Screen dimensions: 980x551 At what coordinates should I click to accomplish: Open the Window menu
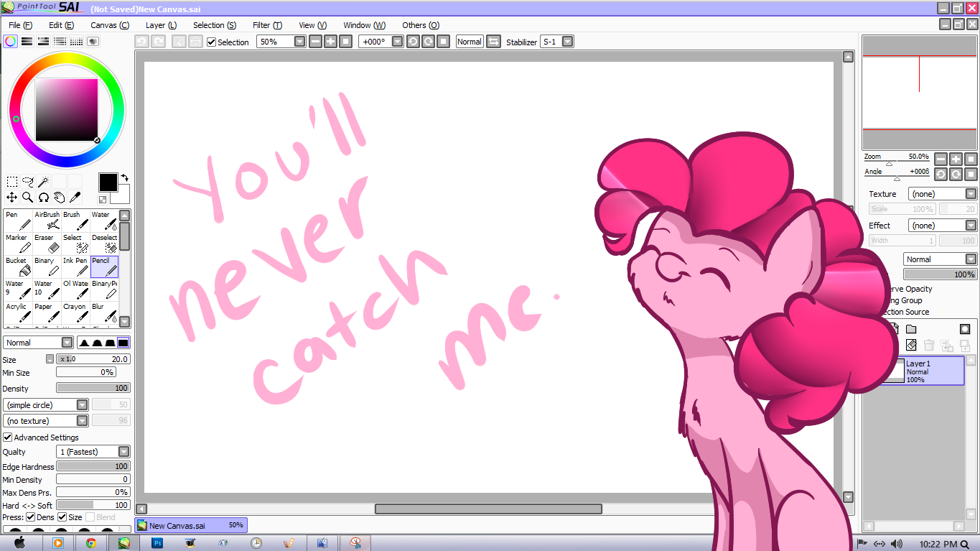364,25
